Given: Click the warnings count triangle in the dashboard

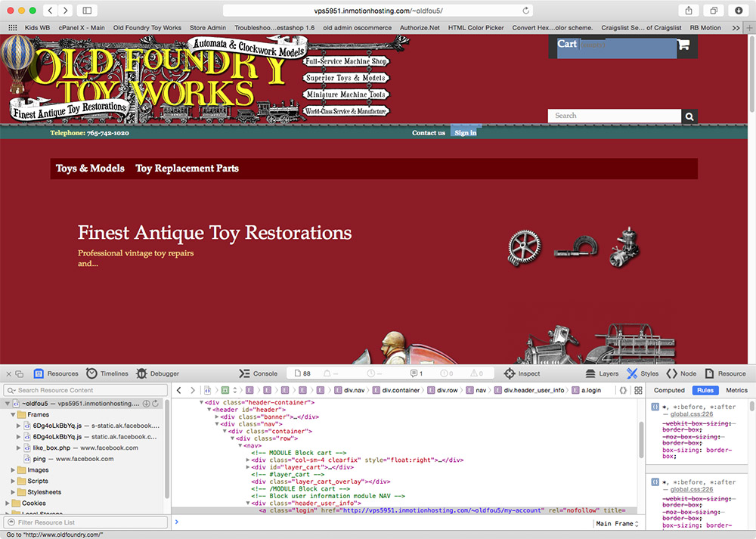Looking at the screenshot, I should click(477, 373).
